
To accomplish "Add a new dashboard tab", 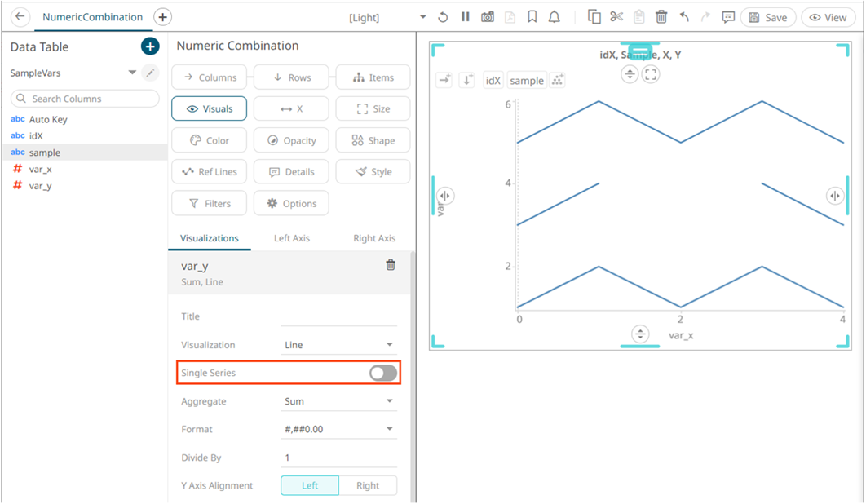I will point(162,17).
